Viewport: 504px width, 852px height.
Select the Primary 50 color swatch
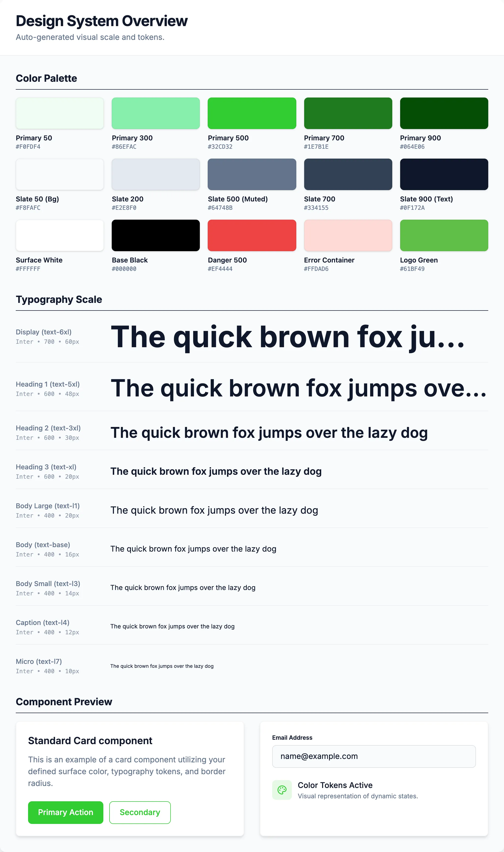(60, 113)
